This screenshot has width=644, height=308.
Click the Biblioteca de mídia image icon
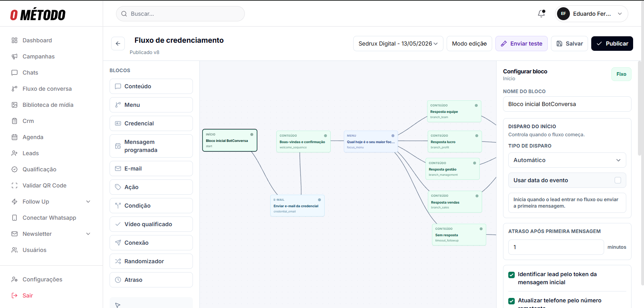[14, 105]
